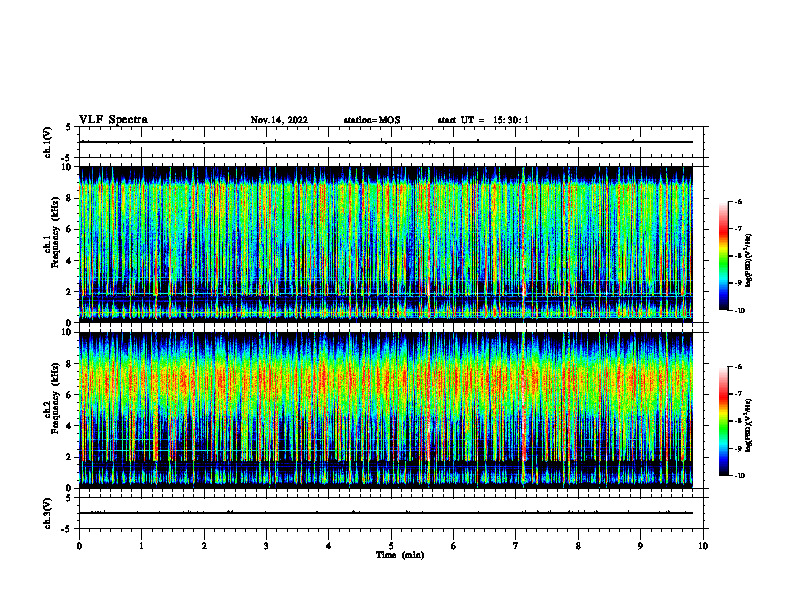Click the 'VLF Spectra' title text
This screenshot has width=792, height=612.
[113, 120]
